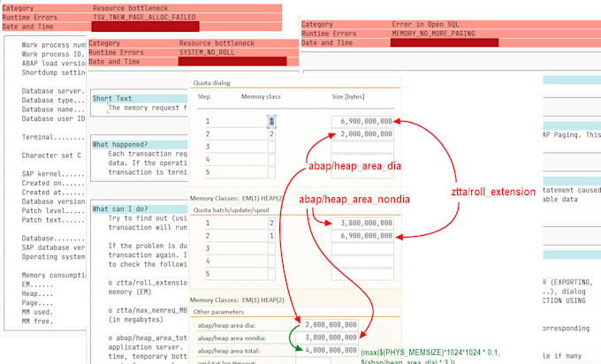Click 'Resource bottleneck' in SYSTEM_NO_ROLL dump
Screen dimensions: 601x364
pos(217,43)
